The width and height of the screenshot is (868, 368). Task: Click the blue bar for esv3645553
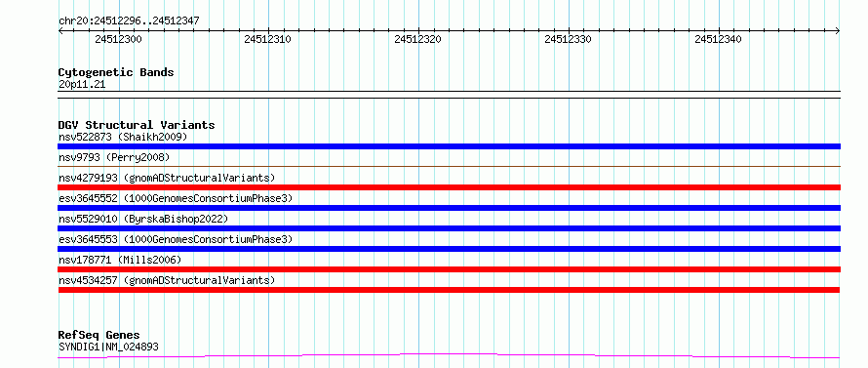(449, 249)
